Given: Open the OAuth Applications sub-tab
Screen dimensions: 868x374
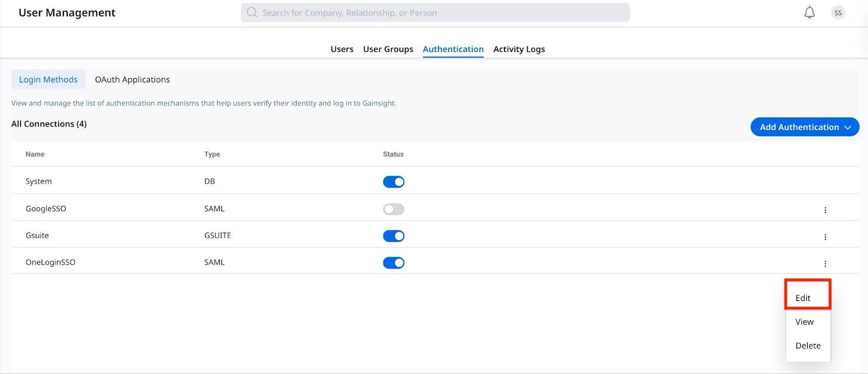Looking at the screenshot, I should 132,80.
